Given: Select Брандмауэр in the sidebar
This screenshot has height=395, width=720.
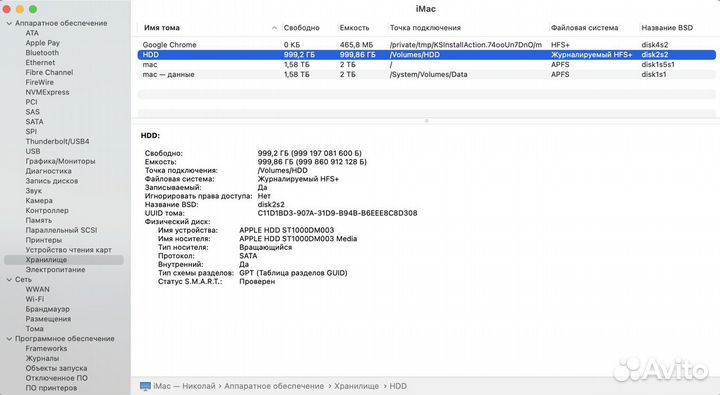Looking at the screenshot, I should click(x=48, y=309).
